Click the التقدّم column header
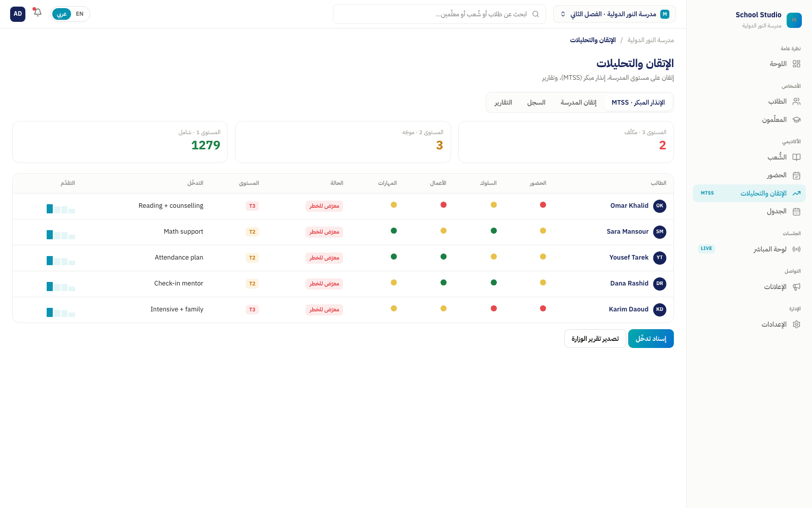This screenshot has height=508, width=812. click(68, 183)
